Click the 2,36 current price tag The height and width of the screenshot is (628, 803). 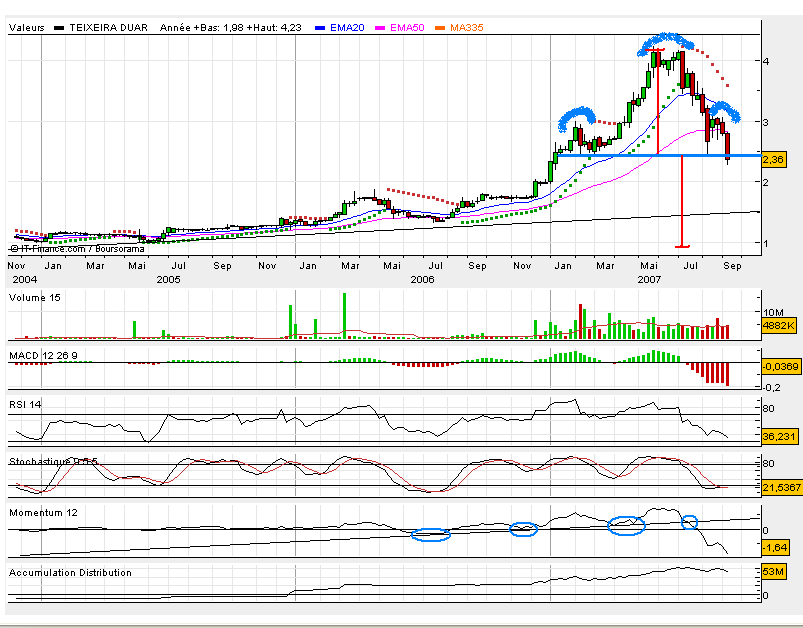(x=772, y=158)
